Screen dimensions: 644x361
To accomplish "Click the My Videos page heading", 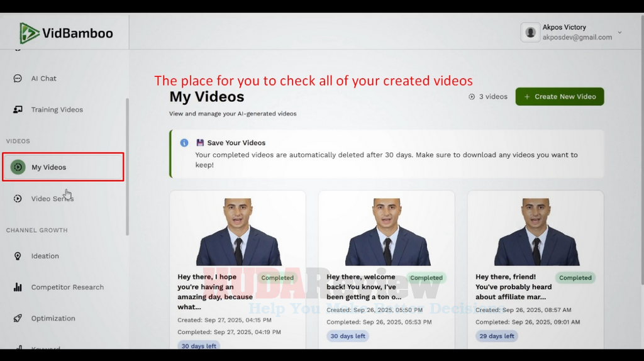I will tap(206, 97).
